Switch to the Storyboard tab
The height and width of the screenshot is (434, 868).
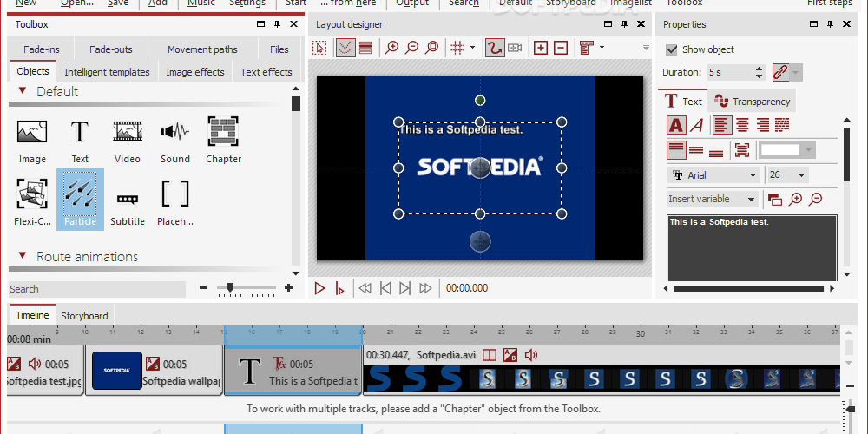84,316
